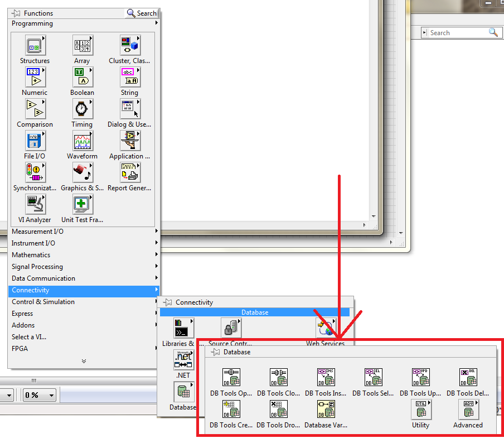Screen dimensions: 504x438
Task: Click horizontal scrollbar grip above 0 %
Action: tap(34, 381)
